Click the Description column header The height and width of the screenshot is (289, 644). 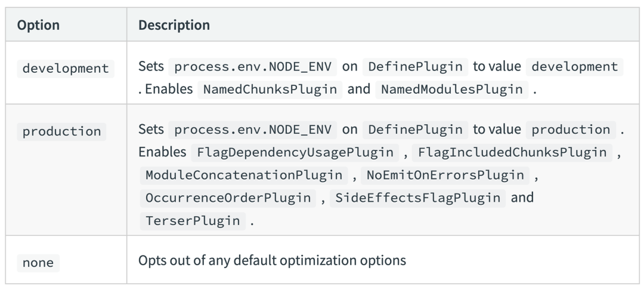pos(174,26)
